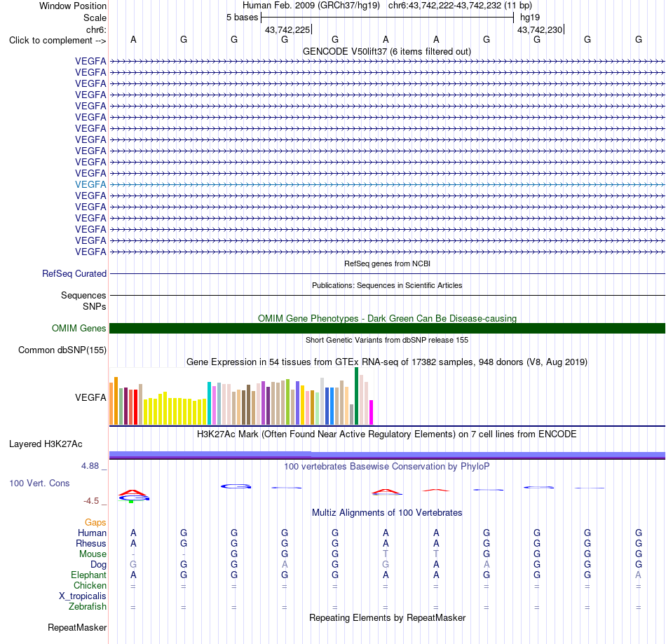This screenshot has width=666, height=644.
Task: Select the Zebrafish alignment row label
Action: (x=88, y=607)
